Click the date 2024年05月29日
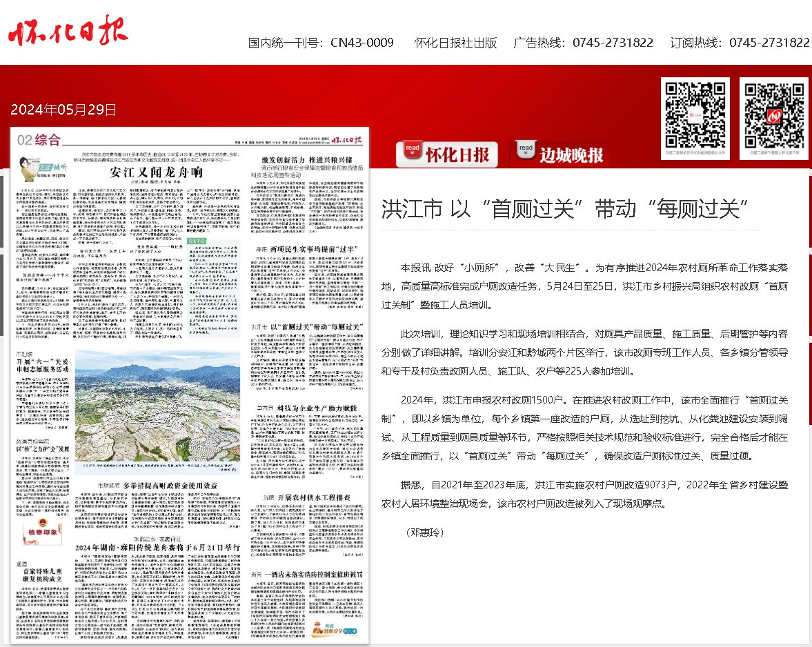Screen dimensions: 812x647 [x=63, y=110]
